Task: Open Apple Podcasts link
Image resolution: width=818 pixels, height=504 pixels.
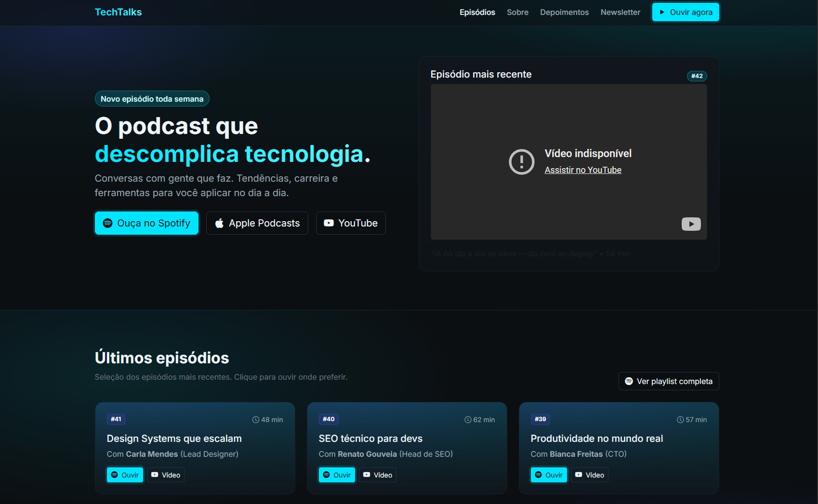Action: pos(257,223)
